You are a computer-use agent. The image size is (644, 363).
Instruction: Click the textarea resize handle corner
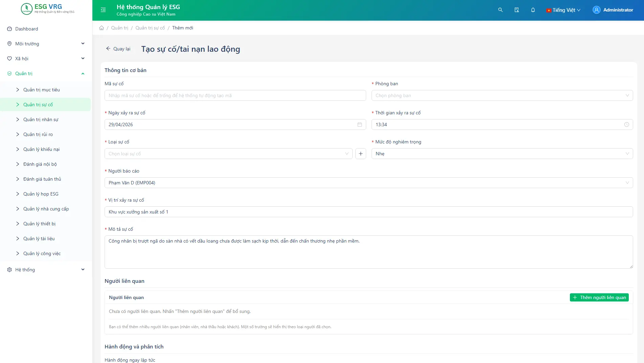631,267
